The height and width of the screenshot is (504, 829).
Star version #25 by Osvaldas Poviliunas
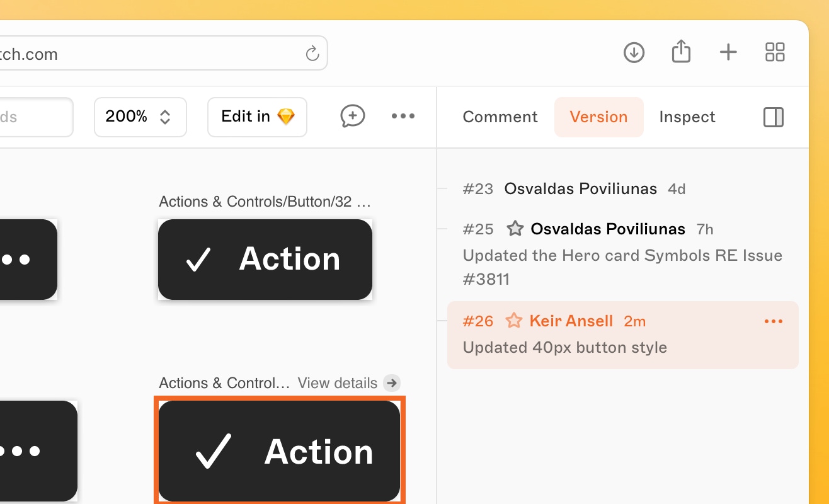click(515, 229)
